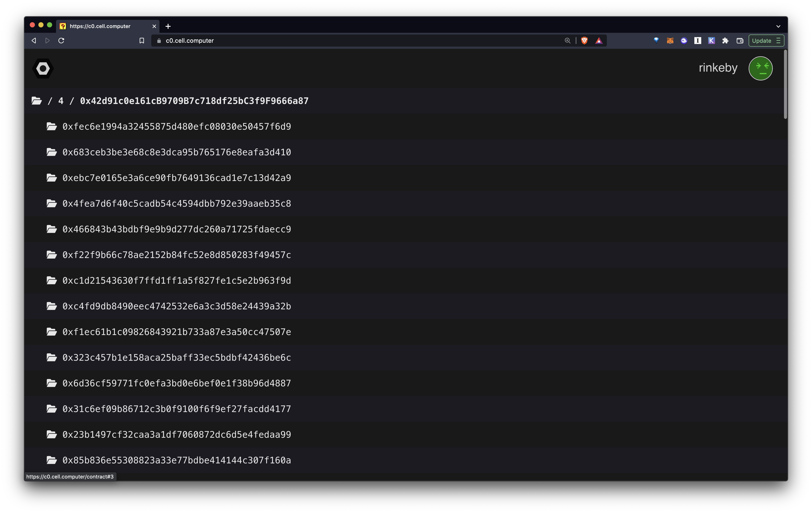The image size is (812, 513).
Task: Click the hexagon Cell logo icon
Action: [x=43, y=69]
